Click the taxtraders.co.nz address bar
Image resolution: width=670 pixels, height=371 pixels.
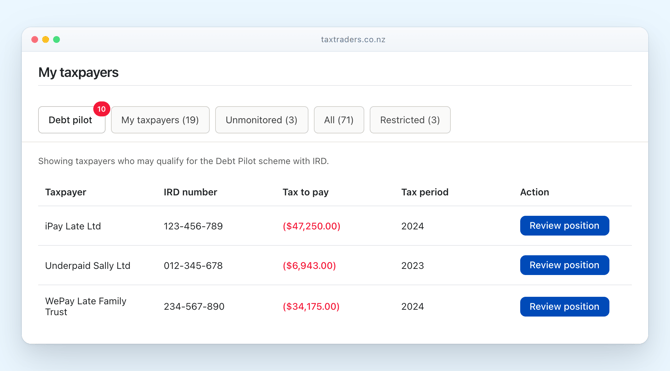point(353,39)
